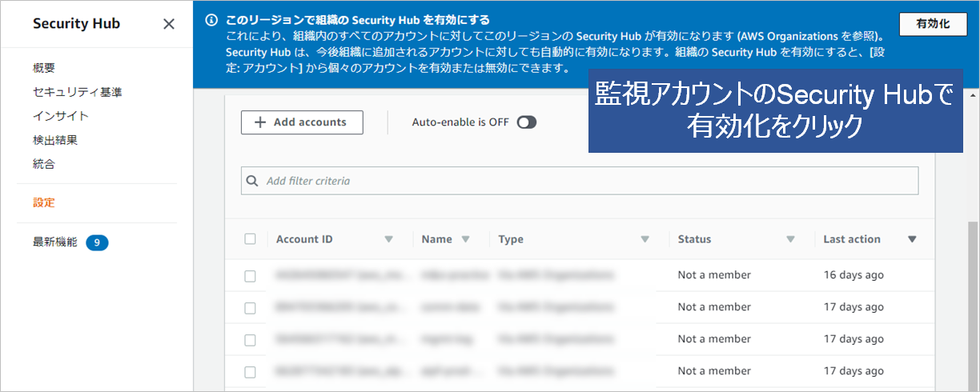Open the Name column sort arrow
The height and width of the screenshot is (392, 980).
point(465,239)
